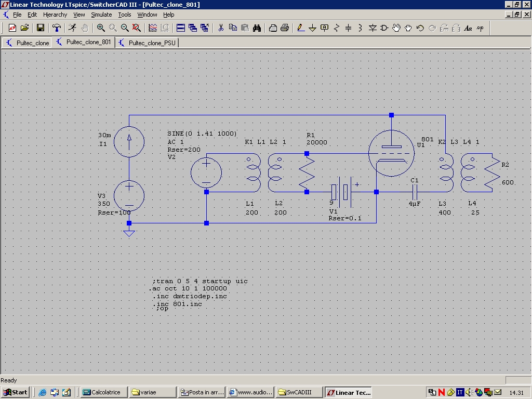Select the drag hand tool
This screenshot has width=532, height=399.
(x=408, y=28)
